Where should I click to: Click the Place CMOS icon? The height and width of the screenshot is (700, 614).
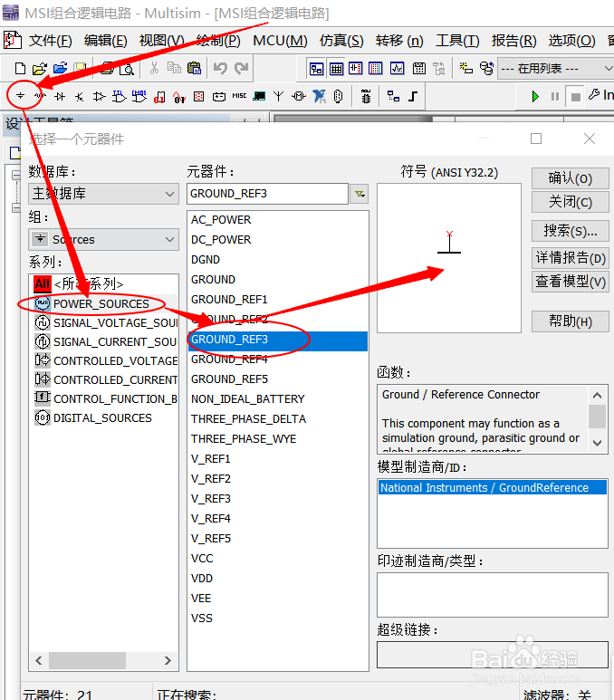pos(139,96)
